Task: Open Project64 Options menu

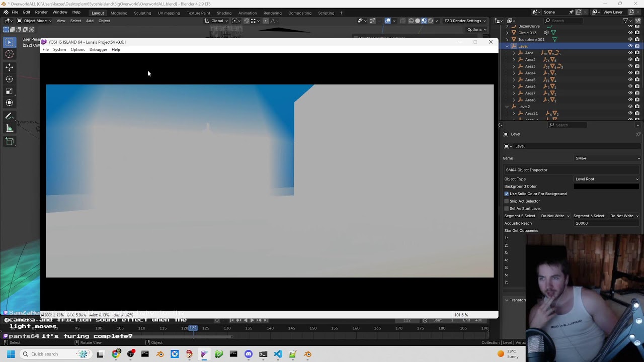Action: 77,50
